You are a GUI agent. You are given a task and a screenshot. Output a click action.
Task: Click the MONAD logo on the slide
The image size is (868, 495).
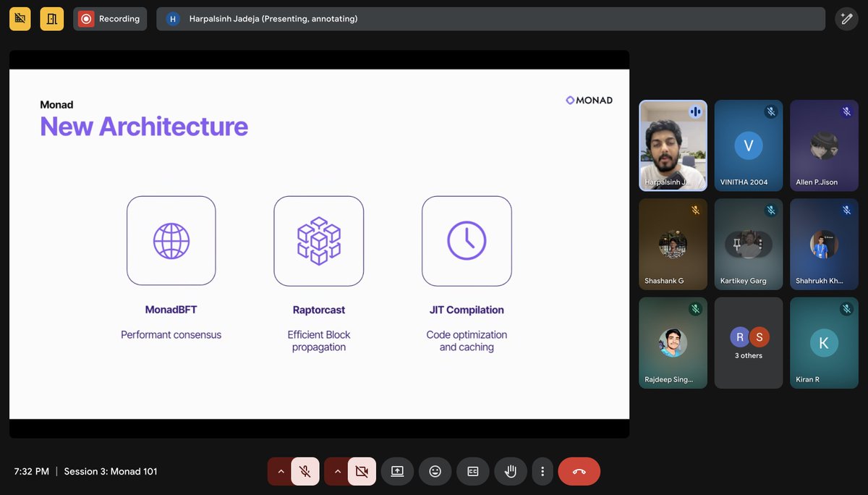(589, 101)
